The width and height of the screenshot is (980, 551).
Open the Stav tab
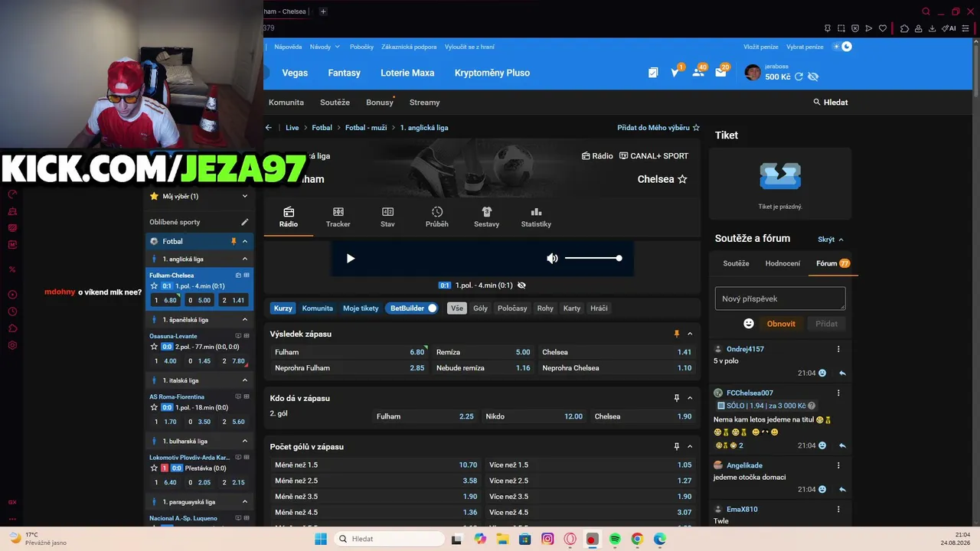(x=387, y=217)
